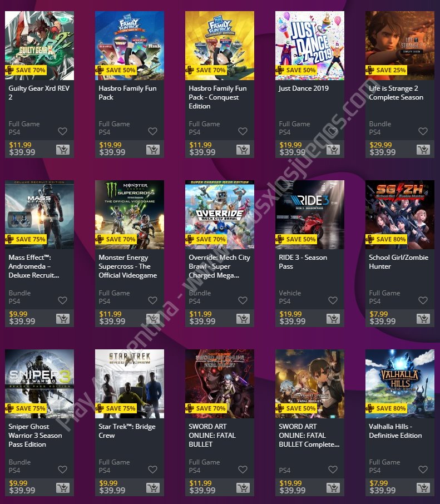Add Star Trek Bridge Crew to cart
Viewport: 440px width, 504px height.
point(152,488)
